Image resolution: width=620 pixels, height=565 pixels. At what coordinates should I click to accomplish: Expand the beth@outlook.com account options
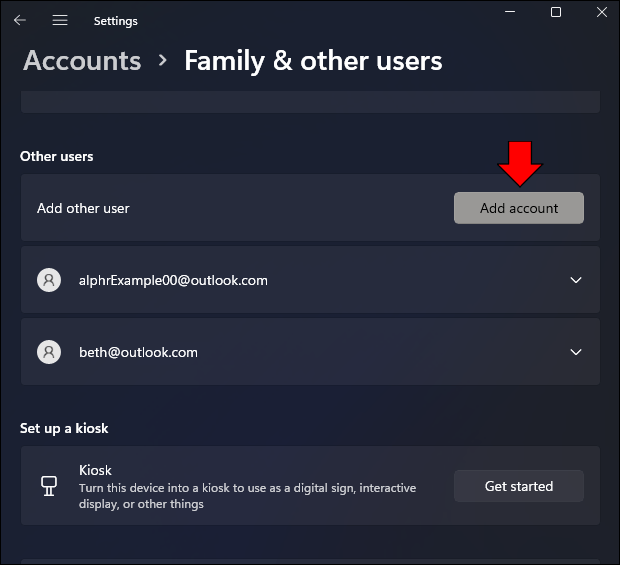[x=576, y=352]
